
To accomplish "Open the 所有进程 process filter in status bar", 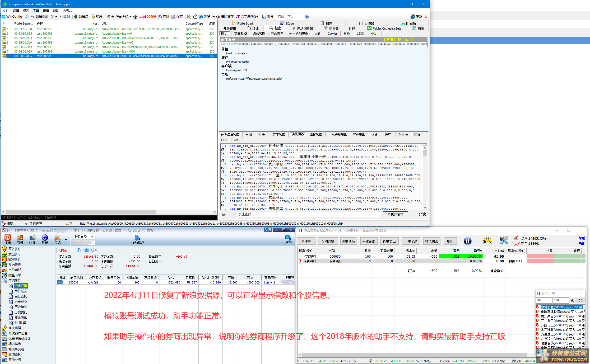I will 34,224.
